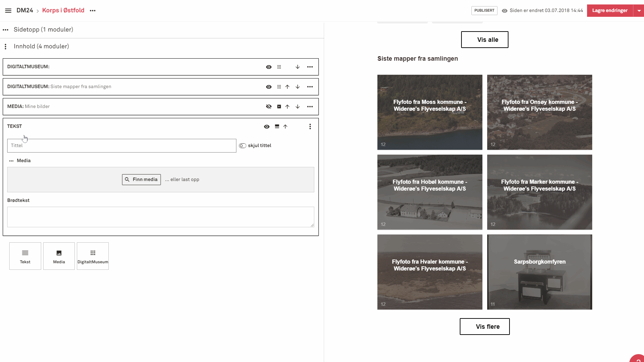Image resolution: width=644 pixels, height=362 pixels.
Task: Open the Lagre endringer dropdown arrow
Action: 639,11
